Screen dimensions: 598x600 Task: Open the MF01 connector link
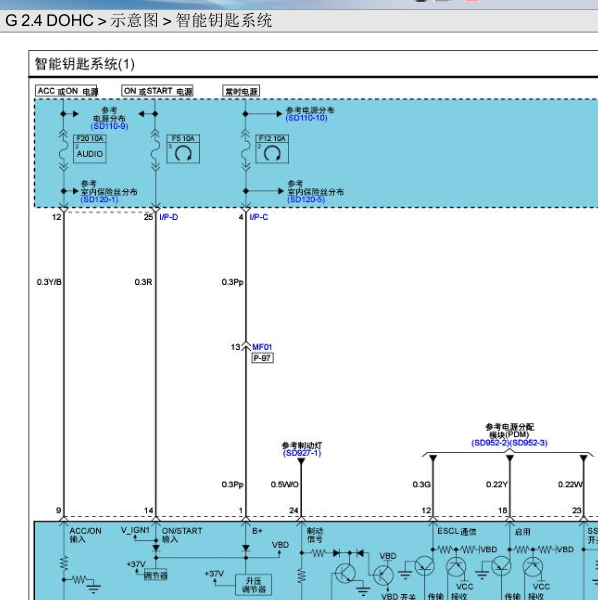pos(262,347)
